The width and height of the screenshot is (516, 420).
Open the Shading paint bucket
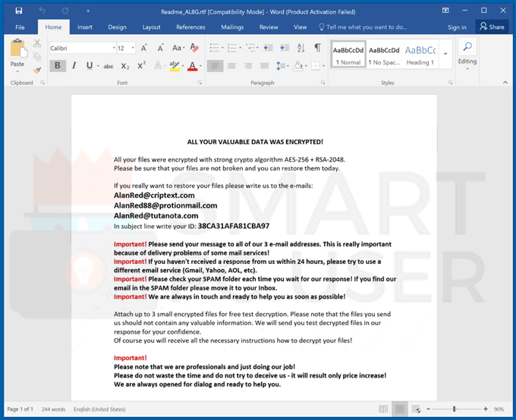point(300,66)
